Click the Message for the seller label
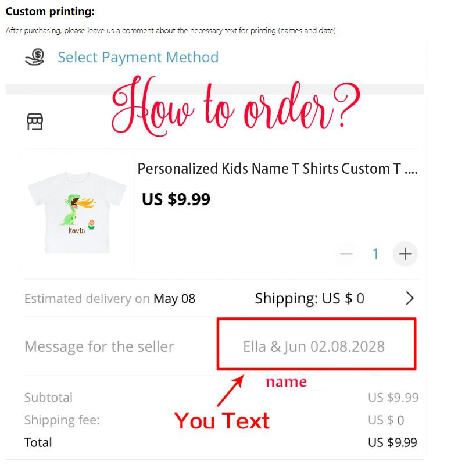The image size is (476, 468). [99, 346]
